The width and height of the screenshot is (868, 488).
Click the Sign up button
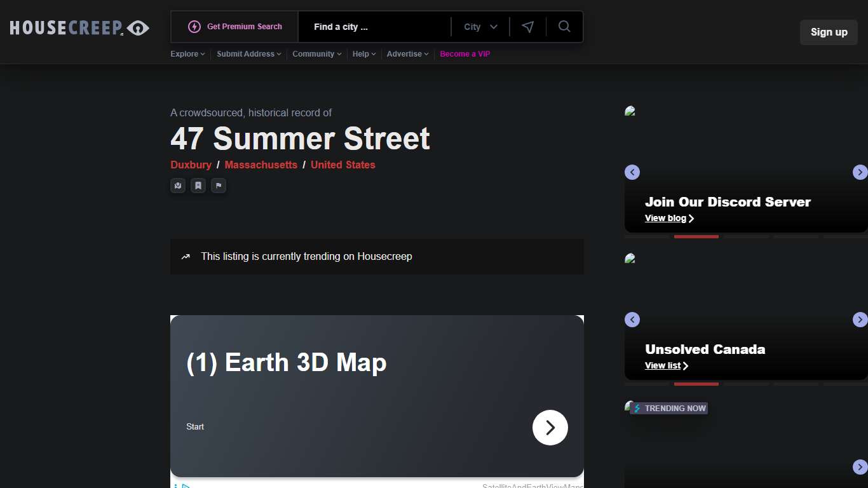tap(829, 32)
